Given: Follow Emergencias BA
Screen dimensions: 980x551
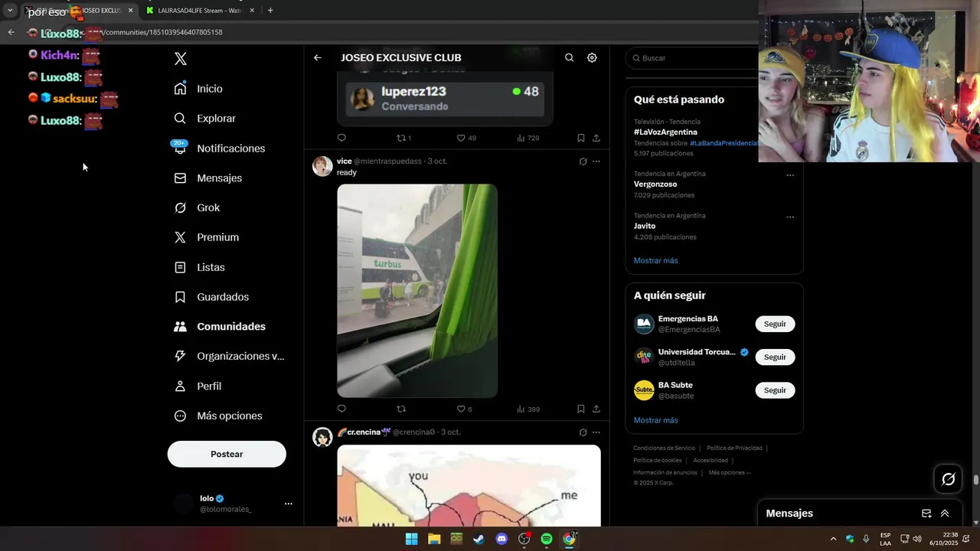Looking at the screenshot, I should (x=775, y=324).
